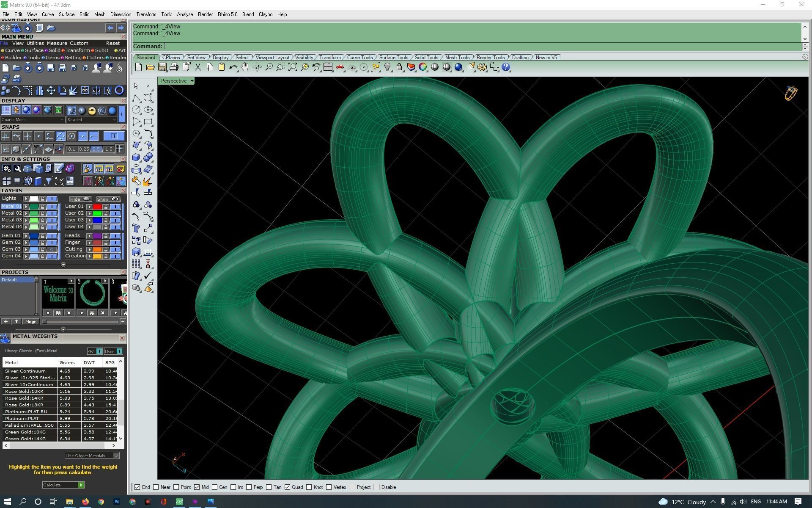The height and width of the screenshot is (508, 812).
Task: Toggle the Quad osnap checkbox
Action: [288, 487]
